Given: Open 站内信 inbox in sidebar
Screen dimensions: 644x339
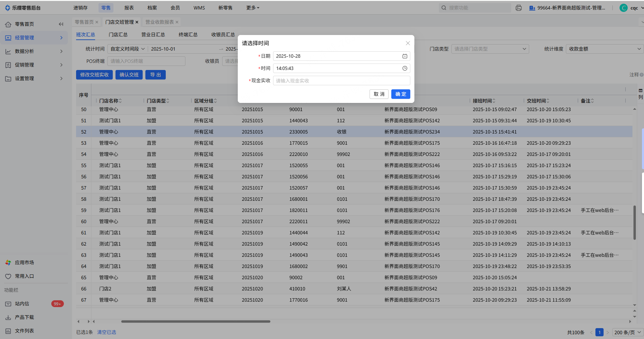Looking at the screenshot, I should [22, 304].
